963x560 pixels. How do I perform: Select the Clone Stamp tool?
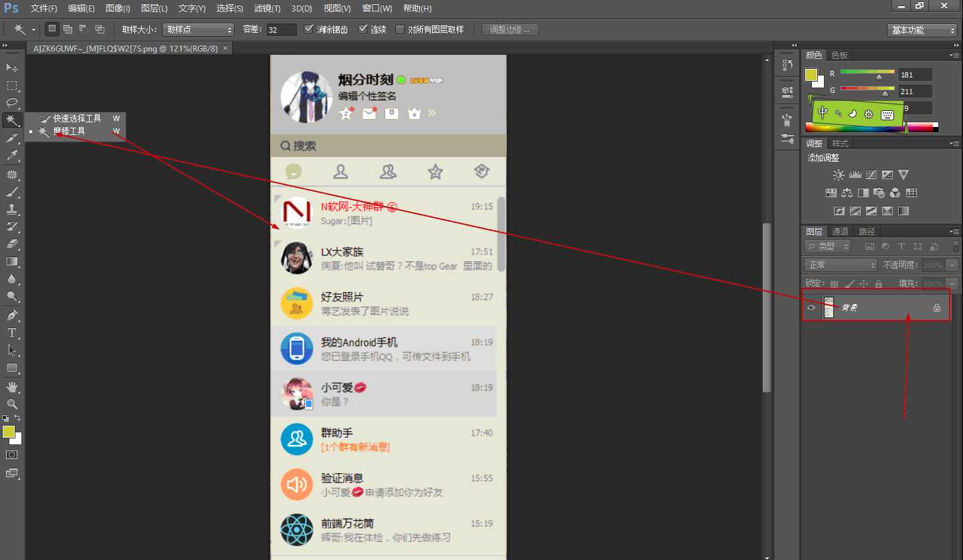pyautogui.click(x=12, y=209)
